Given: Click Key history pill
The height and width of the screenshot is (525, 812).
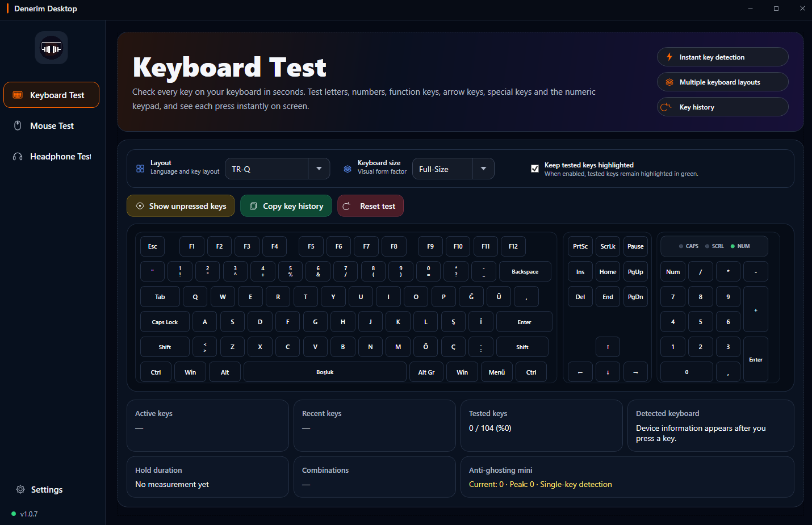Looking at the screenshot, I should 722,107.
